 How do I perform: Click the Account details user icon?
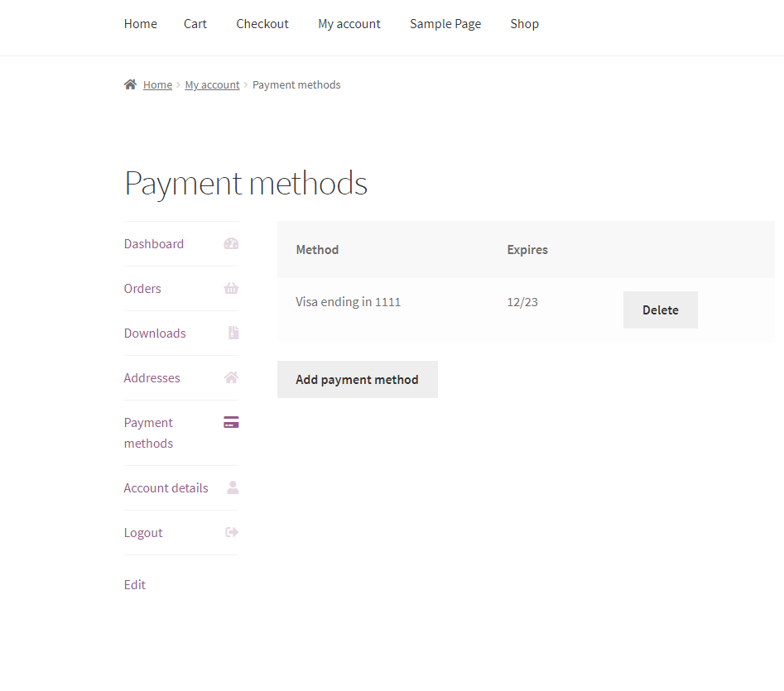[x=233, y=487]
